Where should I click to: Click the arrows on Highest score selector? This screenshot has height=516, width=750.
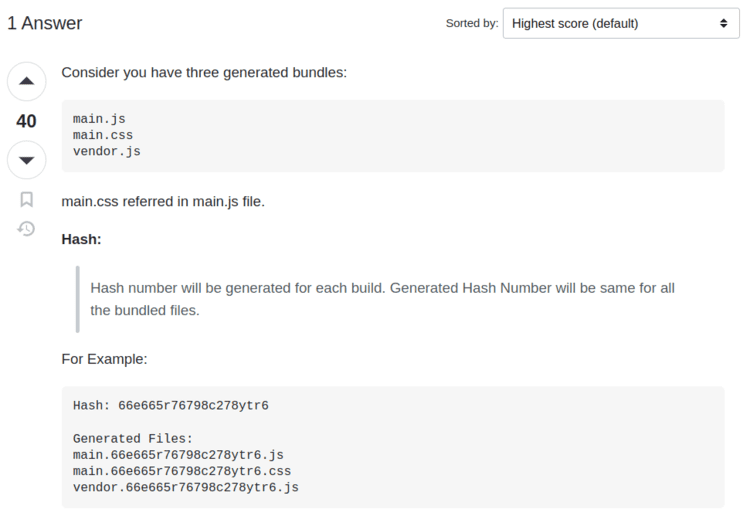point(723,23)
